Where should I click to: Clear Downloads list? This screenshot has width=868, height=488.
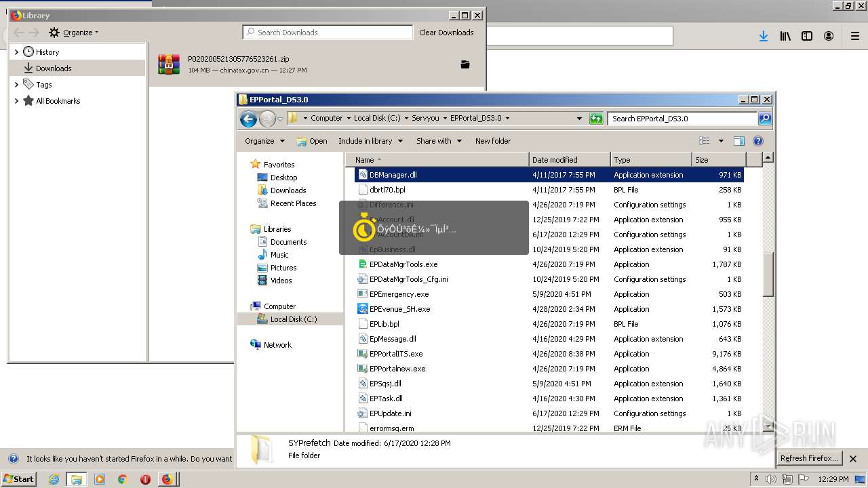point(446,33)
